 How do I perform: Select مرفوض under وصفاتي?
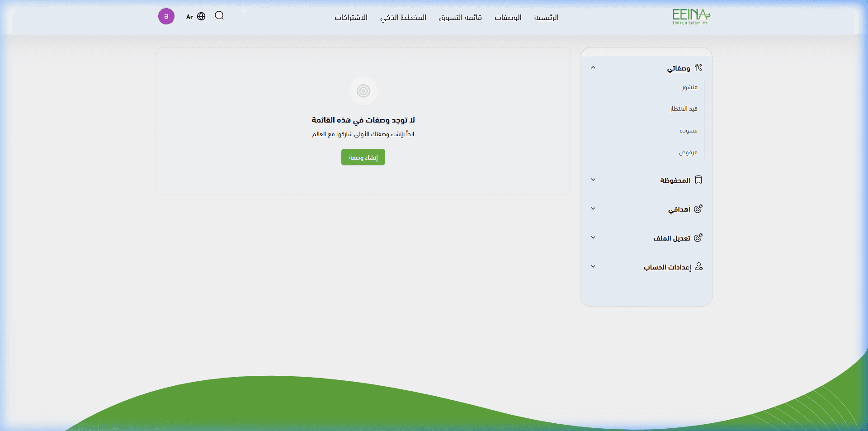point(688,152)
